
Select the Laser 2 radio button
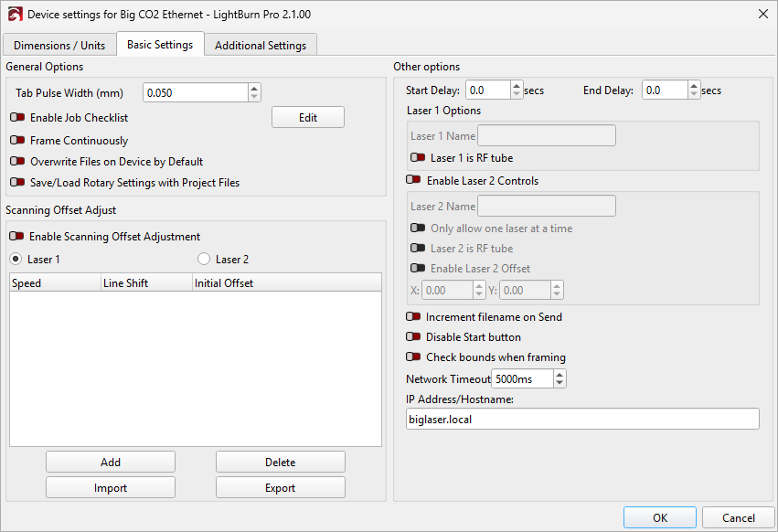204,260
